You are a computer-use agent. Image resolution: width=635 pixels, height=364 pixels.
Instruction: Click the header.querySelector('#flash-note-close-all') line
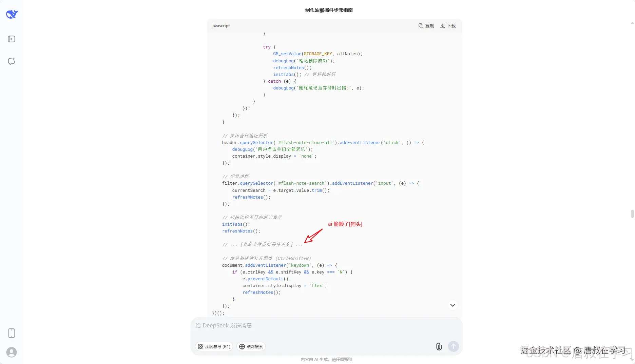point(323,143)
